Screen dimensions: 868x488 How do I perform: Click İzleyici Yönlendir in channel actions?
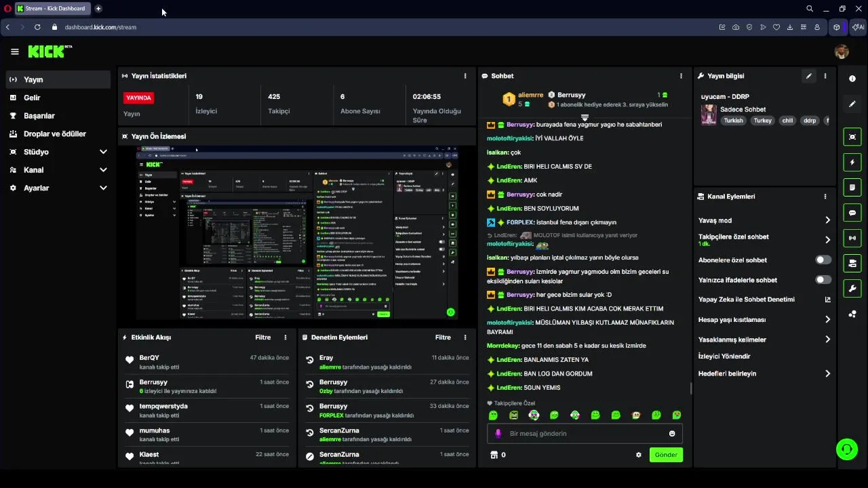[x=724, y=357]
